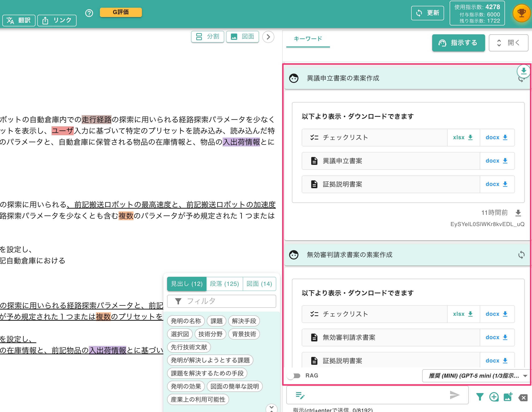Select the 課題を解決するための手段 chip
The height and width of the screenshot is (412, 532).
pos(207,373)
